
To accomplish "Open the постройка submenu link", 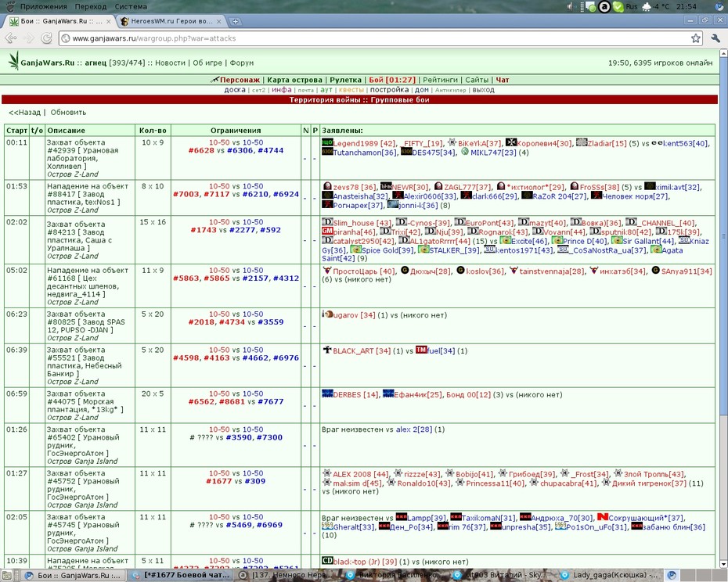I will (389, 90).
